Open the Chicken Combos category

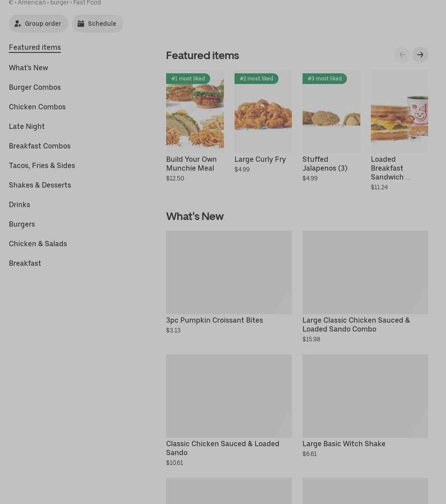click(x=37, y=107)
